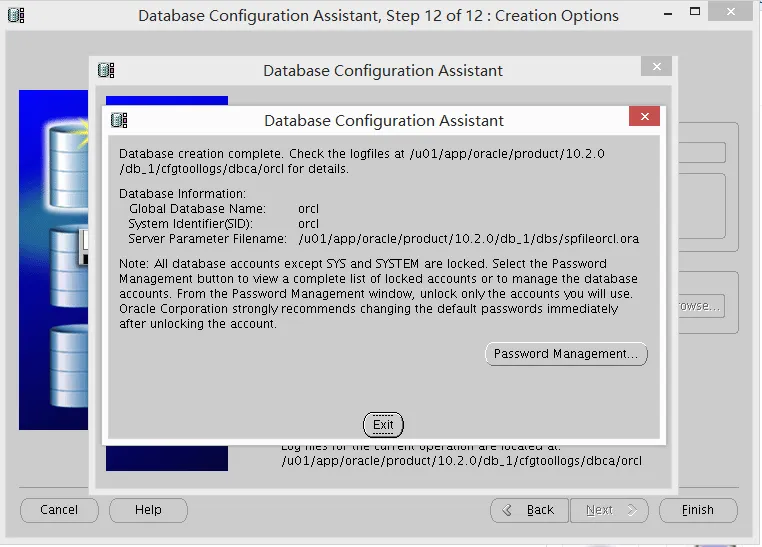This screenshot has width=762, height=547.
Task: Click the log path /u01/app/oracle/product/10.2.0/db_1/cfgtoollogs/dbca/orcl
Action: [x=462, y=461]
